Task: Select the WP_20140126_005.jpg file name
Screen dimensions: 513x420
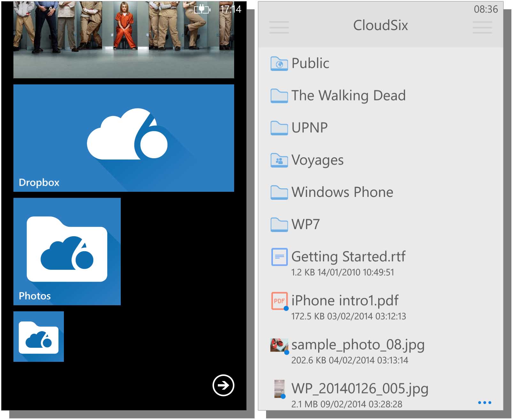Action: (x=360, y=389)
